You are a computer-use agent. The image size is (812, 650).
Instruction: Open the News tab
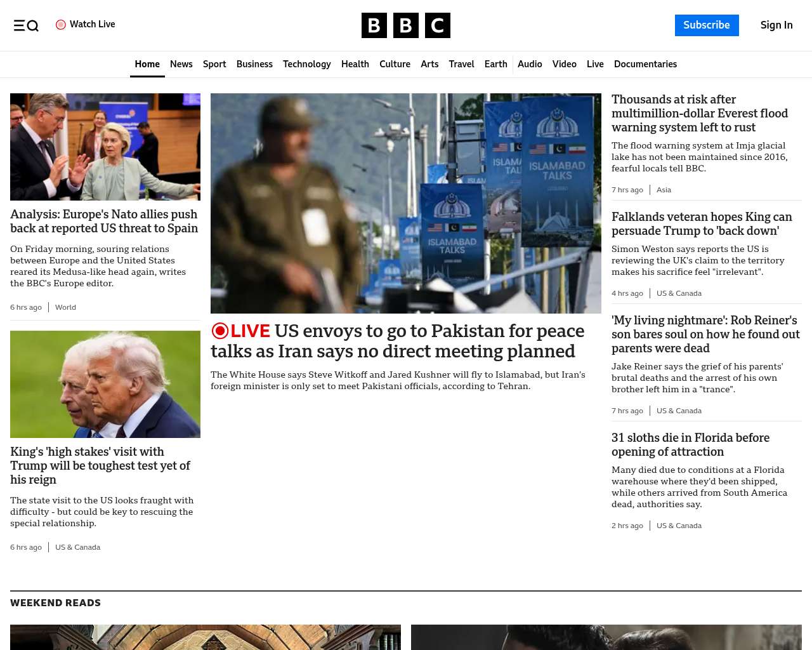181,64
